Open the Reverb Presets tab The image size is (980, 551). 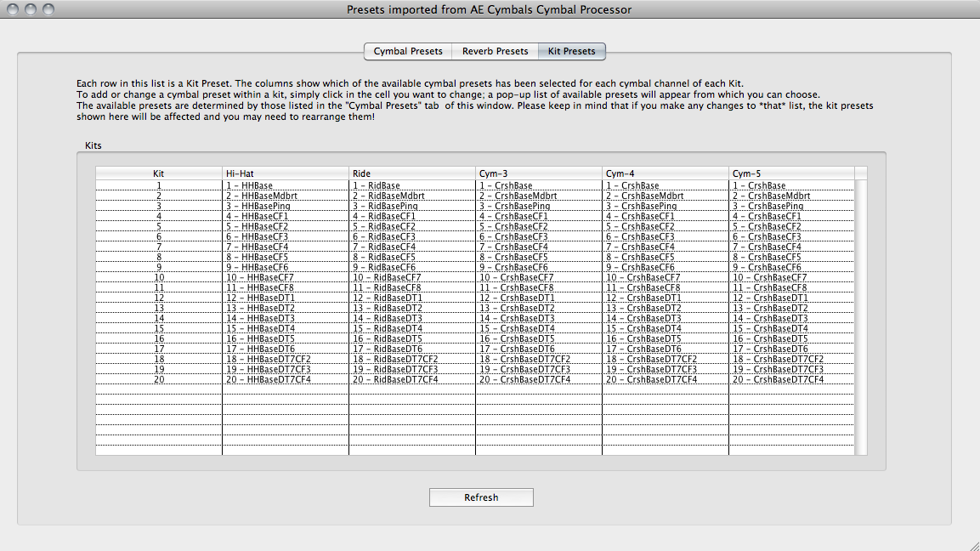tap(495, 51)
